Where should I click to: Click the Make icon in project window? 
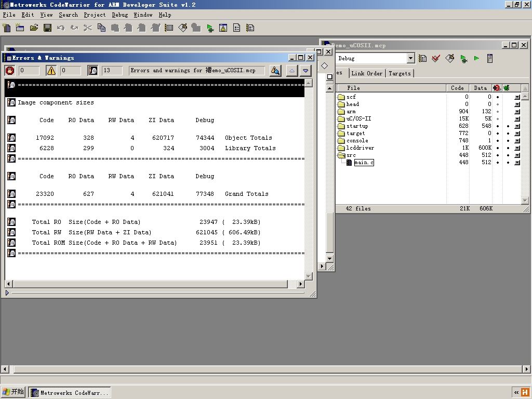(x=449, y=58)
